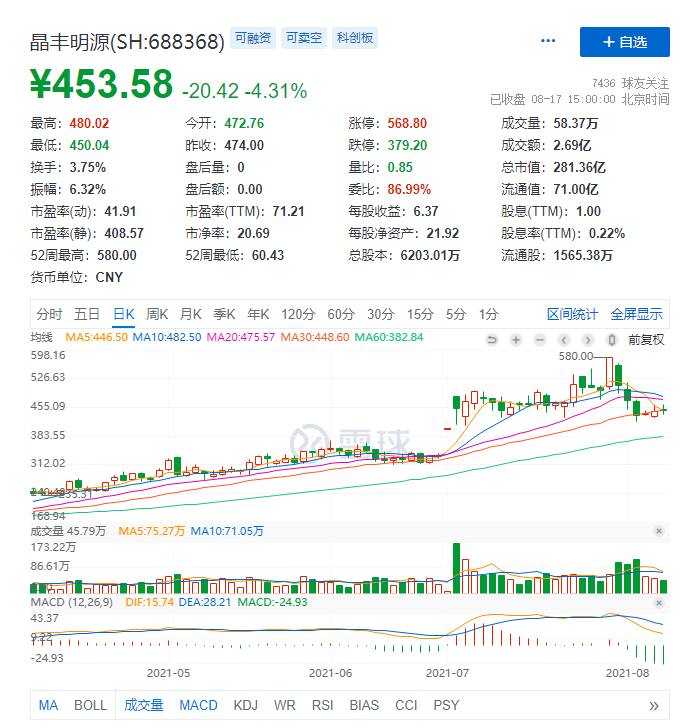This screenshot has height=728, width=698.
Task: Open the three-dot more options menu
Action: (548, 41)
